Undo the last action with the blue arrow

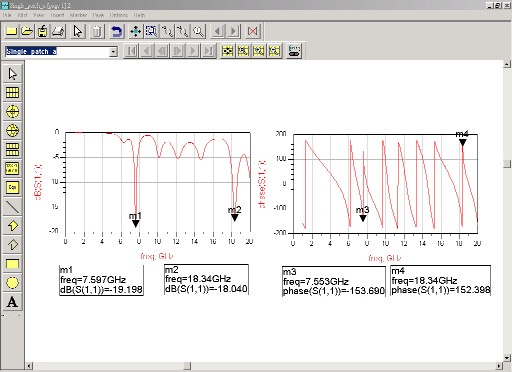pos(116,31)
